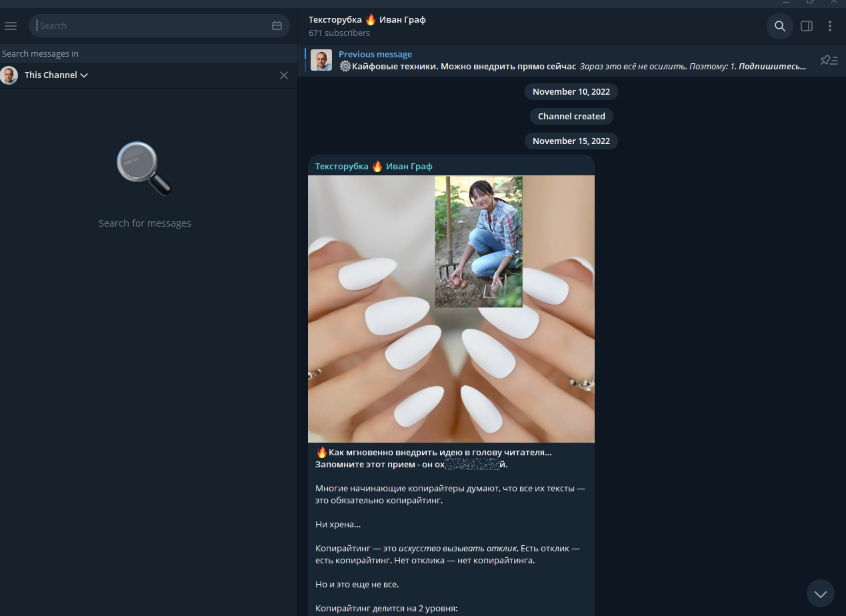Open the pinned messages list icon

(829, 61)
